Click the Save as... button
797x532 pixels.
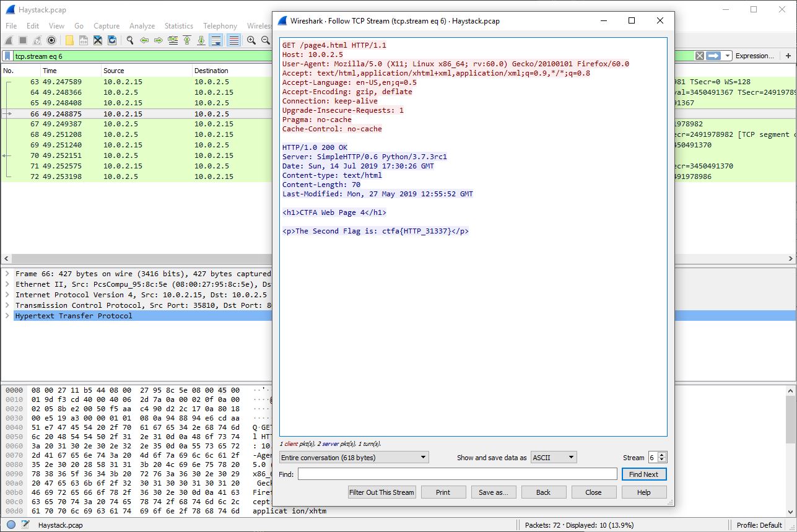494,492
